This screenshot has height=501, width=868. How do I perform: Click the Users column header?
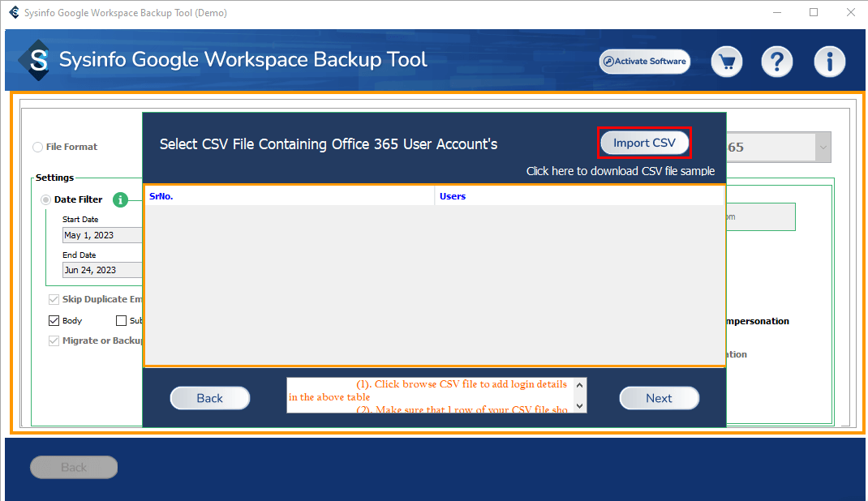(579, 196)
